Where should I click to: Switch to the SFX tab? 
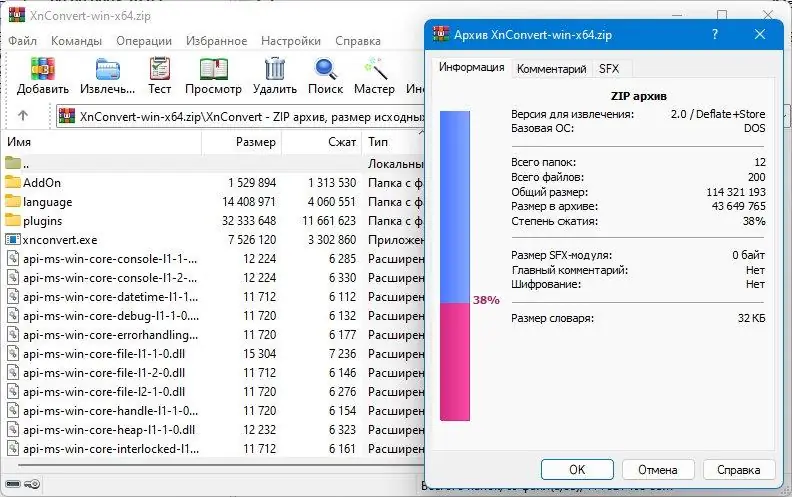(x=609, y=69)
